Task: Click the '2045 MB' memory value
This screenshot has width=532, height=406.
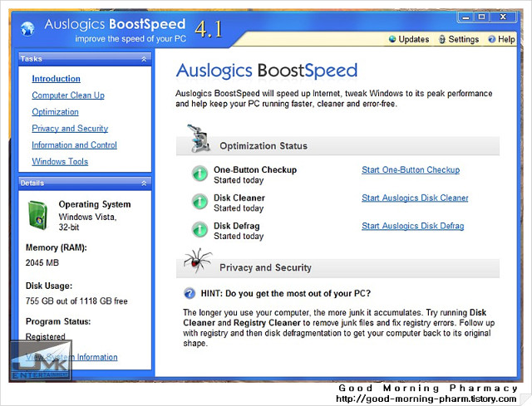Action: (42, 262)
